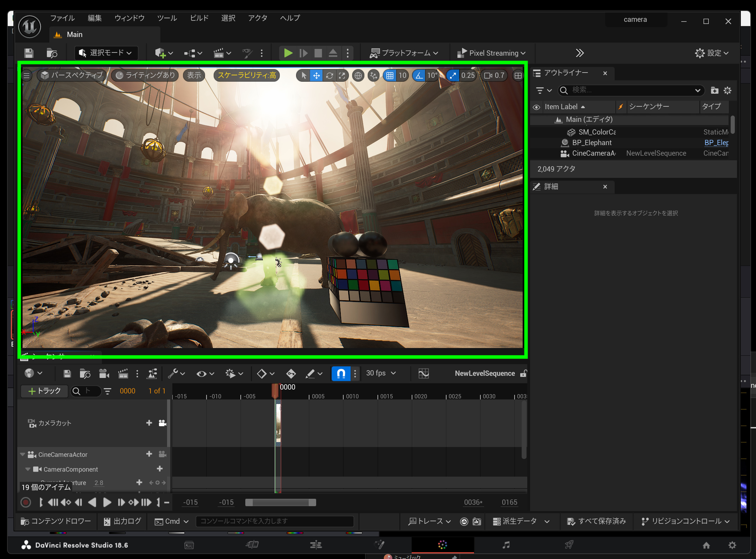Click the sequencer time range scrollbar

pyautogui.click(x=280, y=503)
